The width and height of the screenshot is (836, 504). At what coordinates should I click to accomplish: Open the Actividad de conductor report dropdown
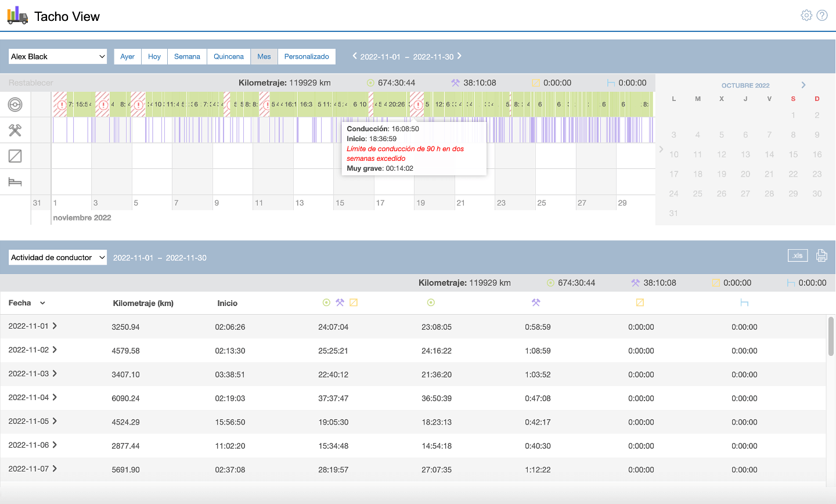[58, 257]
